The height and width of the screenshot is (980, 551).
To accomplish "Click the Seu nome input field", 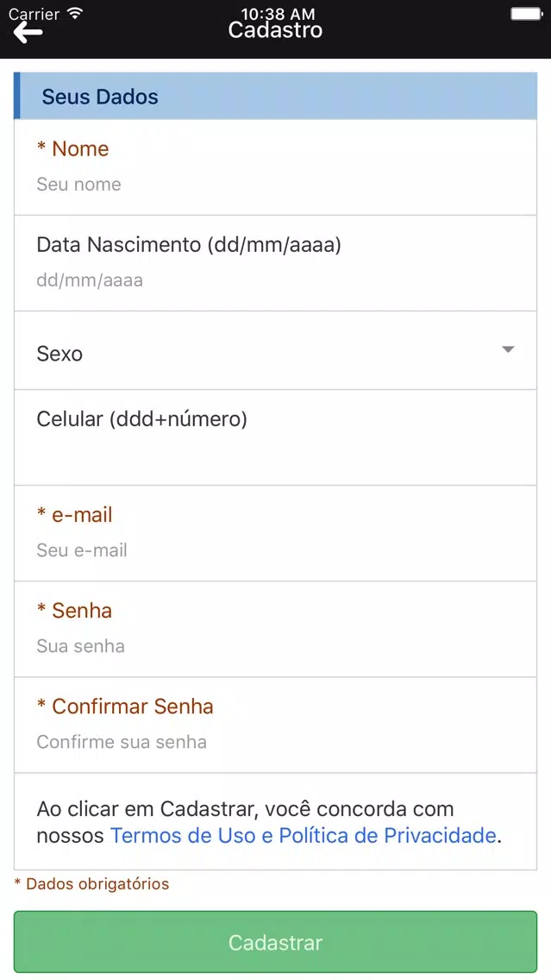I will coord(276,185).
